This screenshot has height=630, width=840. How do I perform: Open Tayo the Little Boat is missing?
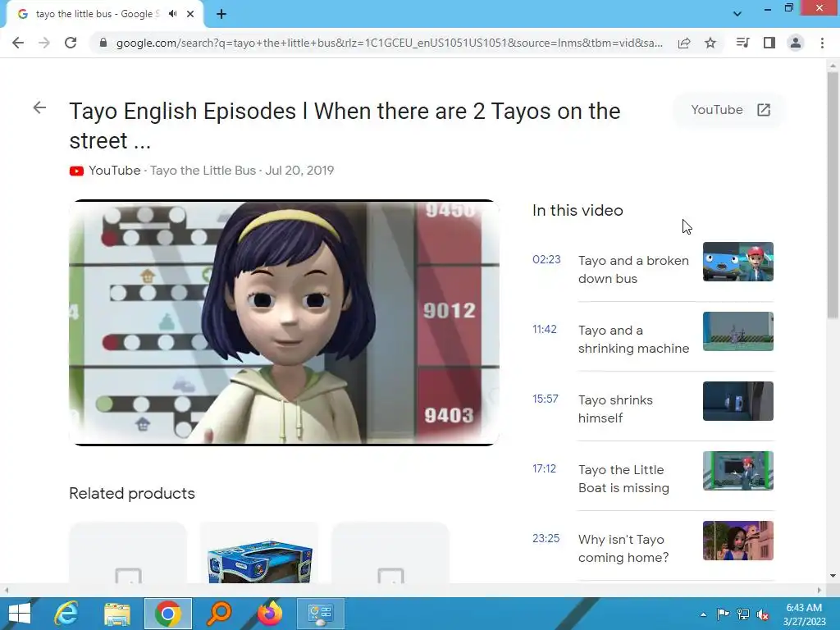click(623, 478)
